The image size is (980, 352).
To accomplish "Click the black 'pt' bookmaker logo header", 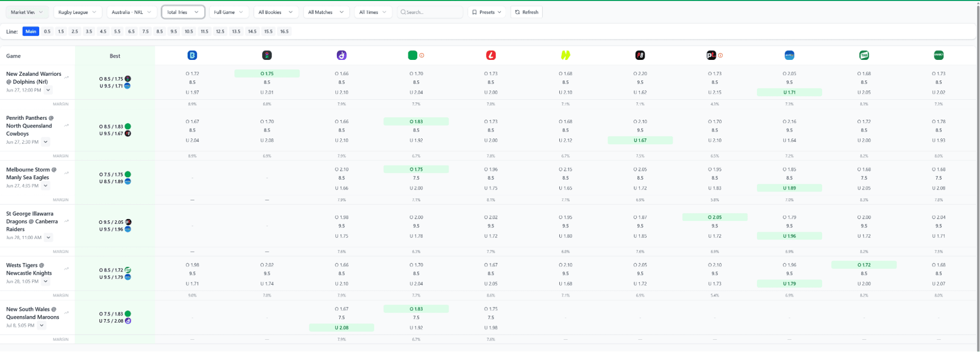I will pyautogui.click(x=711, y=55).
